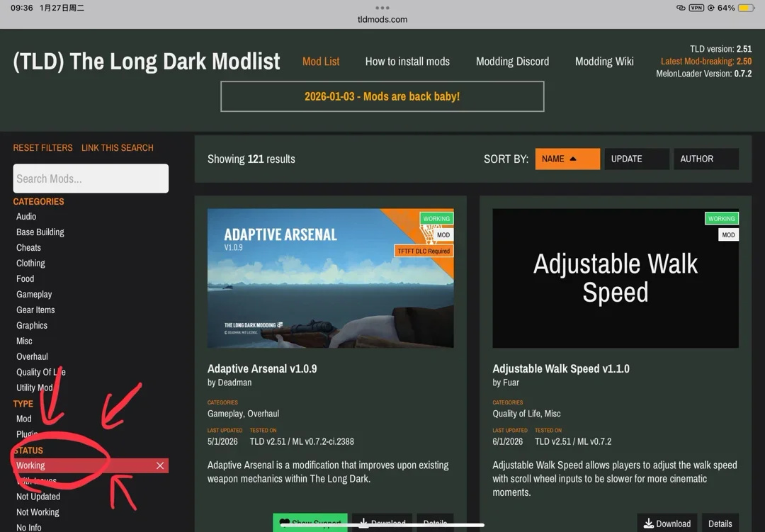Remove the Working status filter X
This screenshot has height=532, width=765.
160,465
